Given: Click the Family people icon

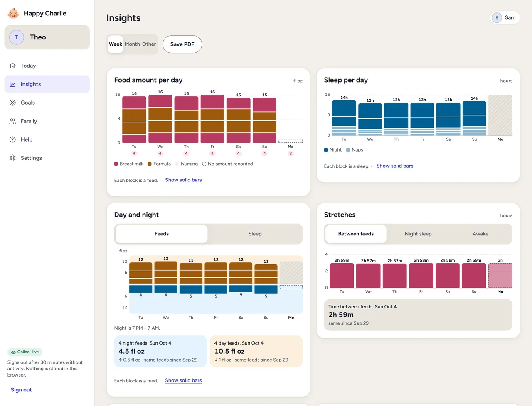Looking at the screenshot, I should [12, 121].
